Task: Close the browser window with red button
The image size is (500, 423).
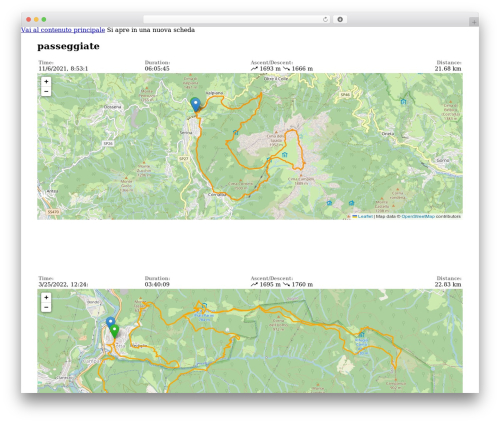Action: 29,19
